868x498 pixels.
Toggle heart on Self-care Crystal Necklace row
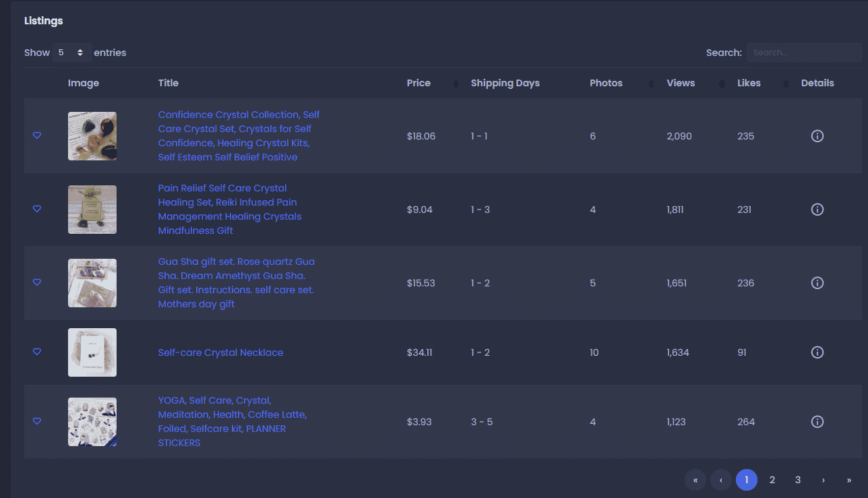click(37, 352)
